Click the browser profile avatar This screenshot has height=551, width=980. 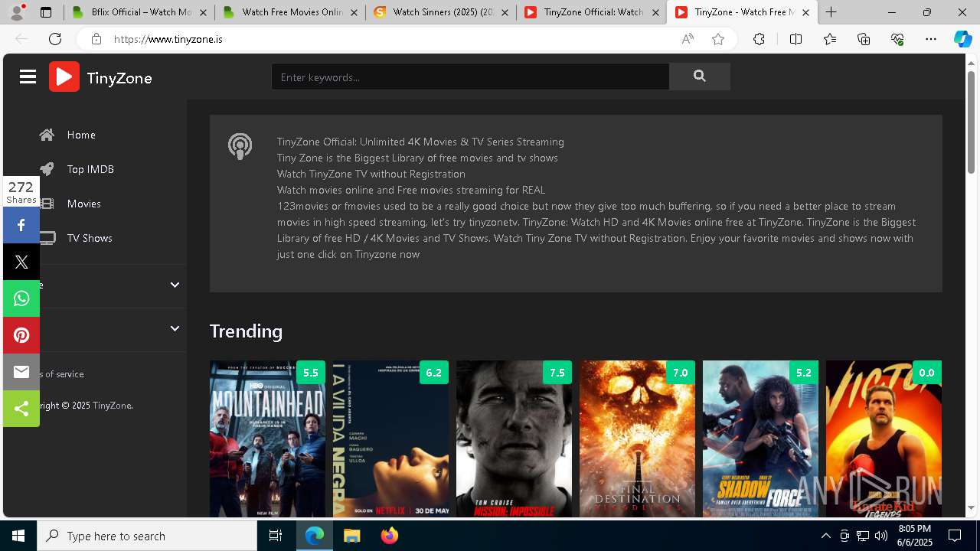click(17, 12)
